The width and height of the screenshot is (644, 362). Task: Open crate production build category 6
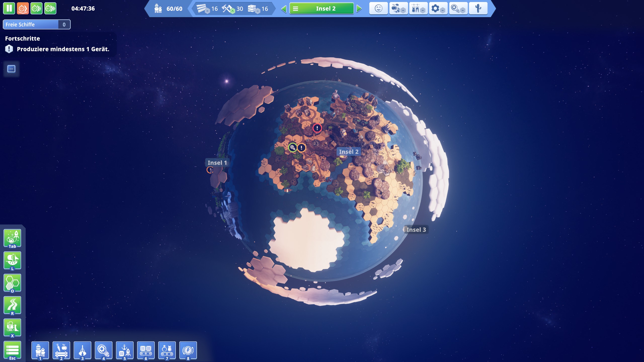[146, 351]
